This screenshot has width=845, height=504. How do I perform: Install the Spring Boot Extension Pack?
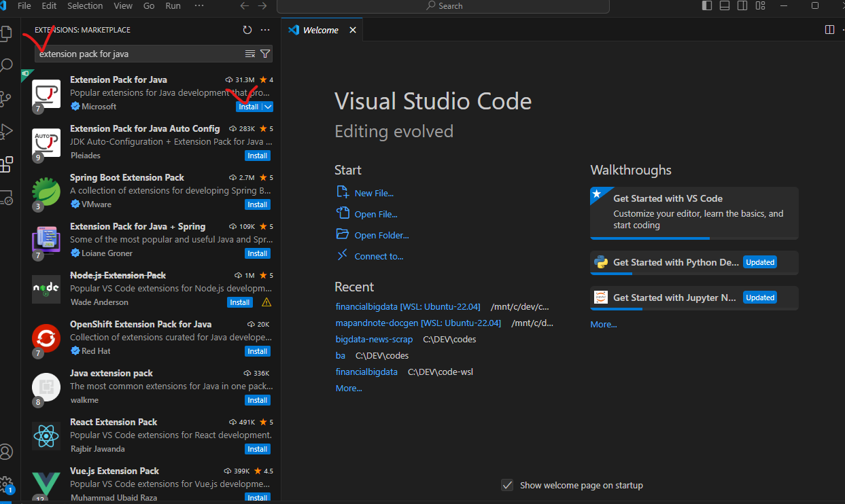(x=257, y=204)
